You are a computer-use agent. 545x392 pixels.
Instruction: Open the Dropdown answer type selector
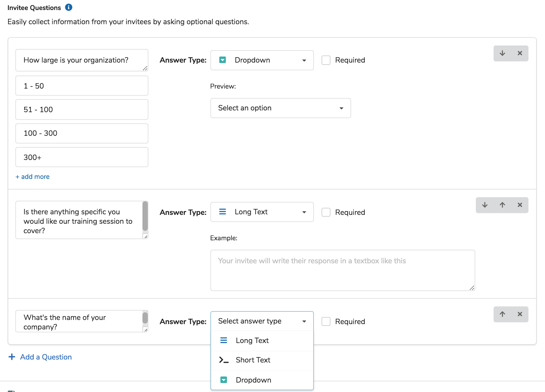coord(262,60)
